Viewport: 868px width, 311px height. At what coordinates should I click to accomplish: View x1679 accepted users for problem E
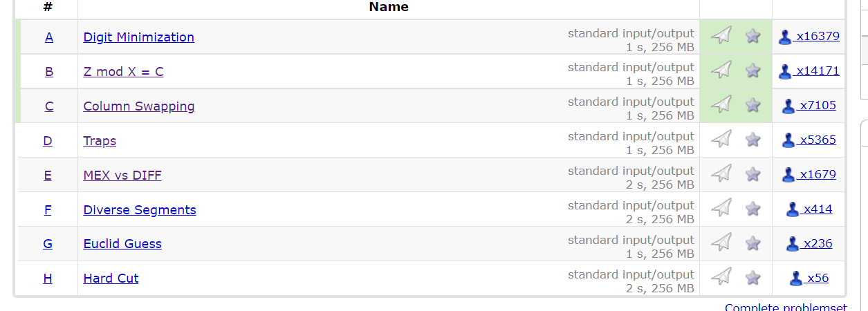(x=809, y=174)
